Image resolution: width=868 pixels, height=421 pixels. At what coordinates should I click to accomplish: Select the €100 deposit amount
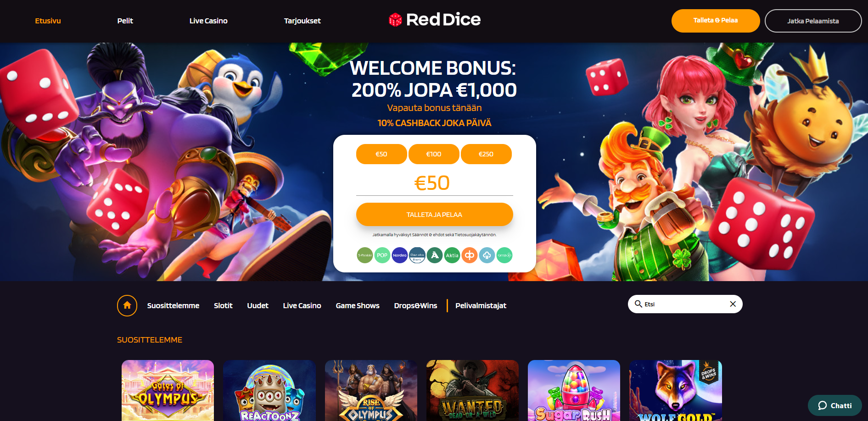434,154
